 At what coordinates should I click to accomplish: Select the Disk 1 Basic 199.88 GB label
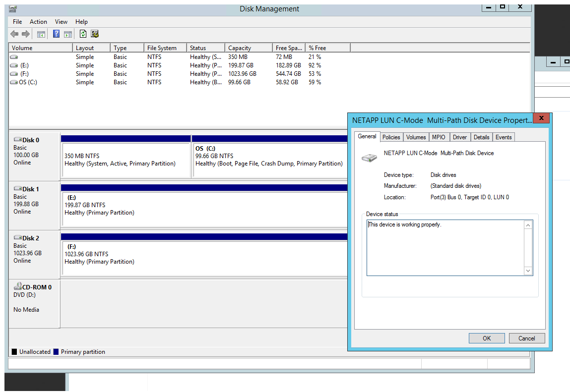(34, 206)
